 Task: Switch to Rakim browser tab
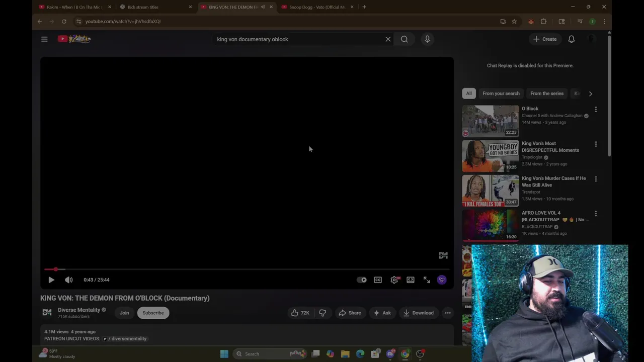coord(73,7)
